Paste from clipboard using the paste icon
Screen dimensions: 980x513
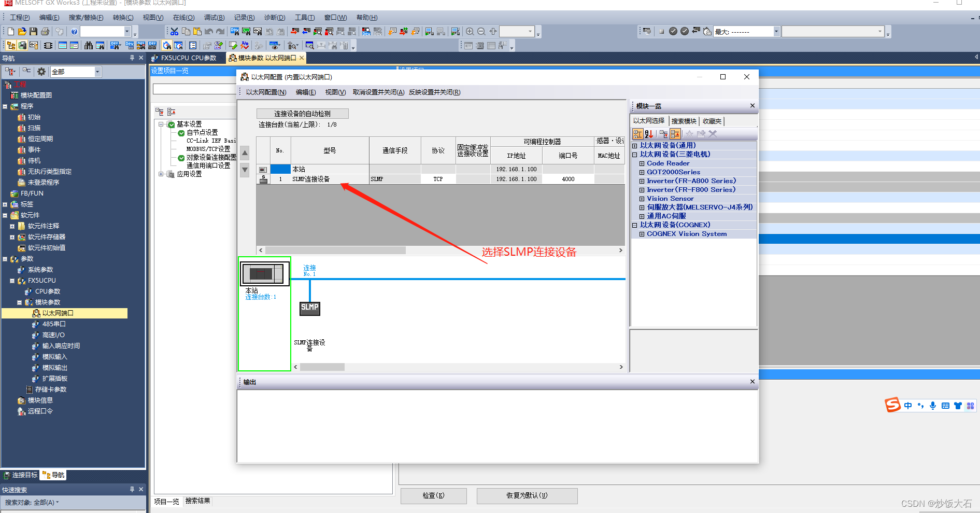pyautogui.click(x=197, y=31)
